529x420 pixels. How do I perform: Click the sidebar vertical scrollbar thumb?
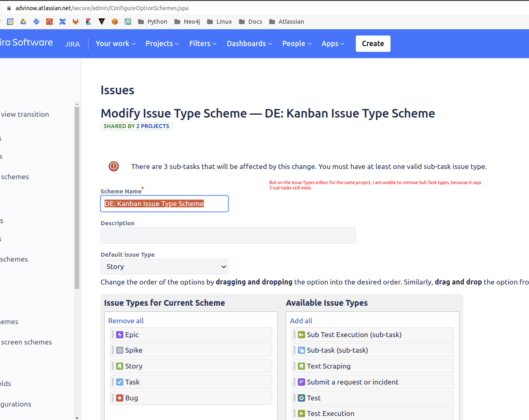click(77, 198)
